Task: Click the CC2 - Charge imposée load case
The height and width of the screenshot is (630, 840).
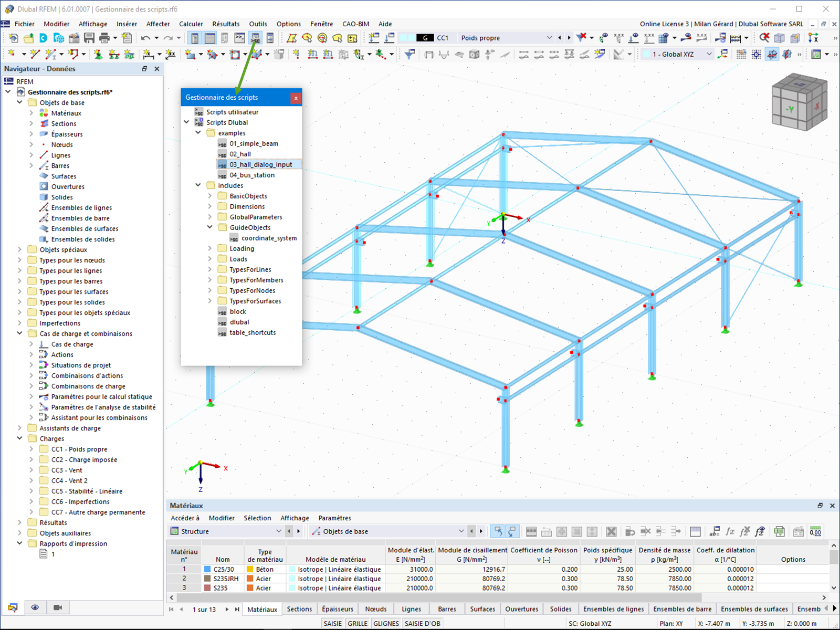Action: tap(84, 459)
